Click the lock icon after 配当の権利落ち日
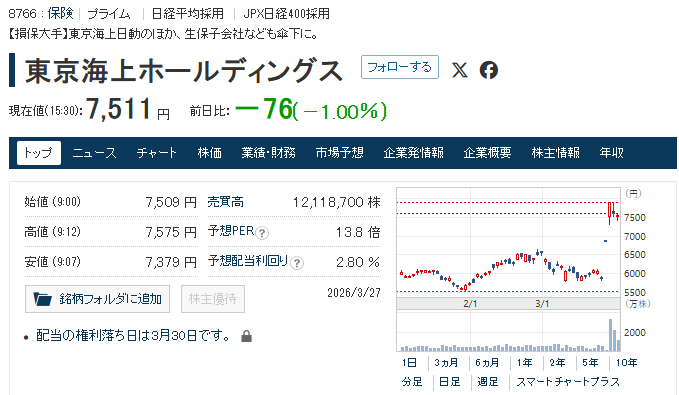 click(246, 336)
